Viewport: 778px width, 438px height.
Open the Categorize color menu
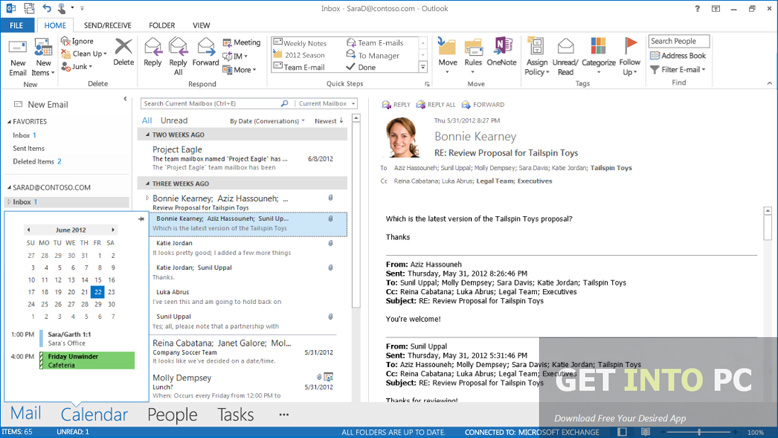598,57
